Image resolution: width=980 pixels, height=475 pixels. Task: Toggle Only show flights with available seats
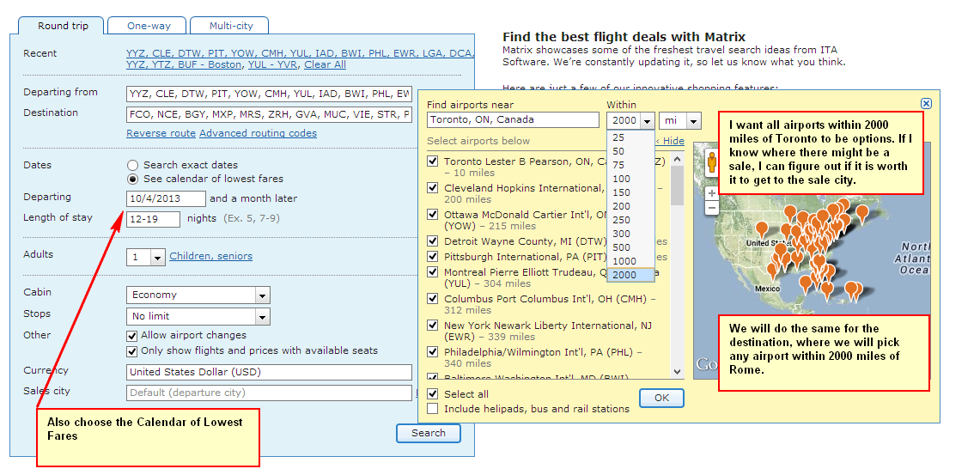[x=132, y=351]
